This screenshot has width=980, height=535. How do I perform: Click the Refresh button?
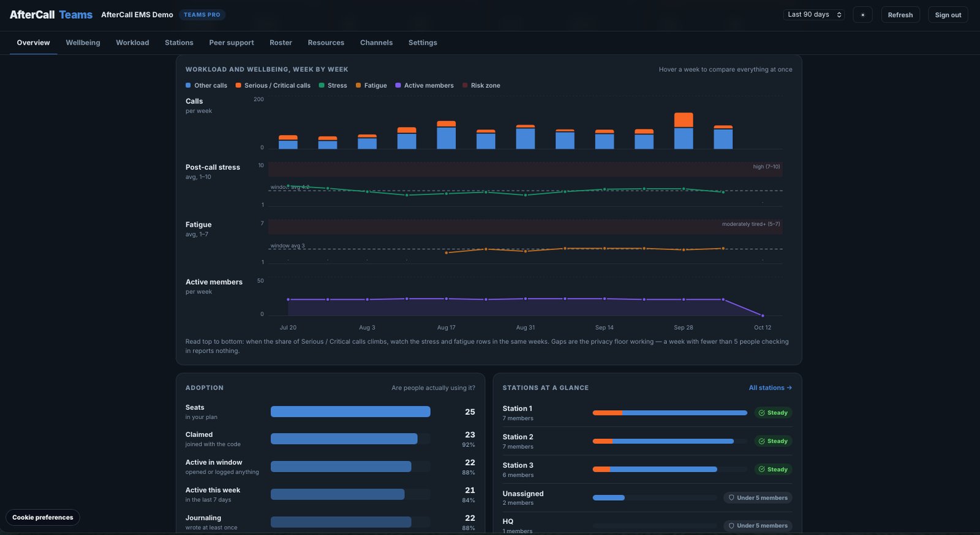[900, 15]
